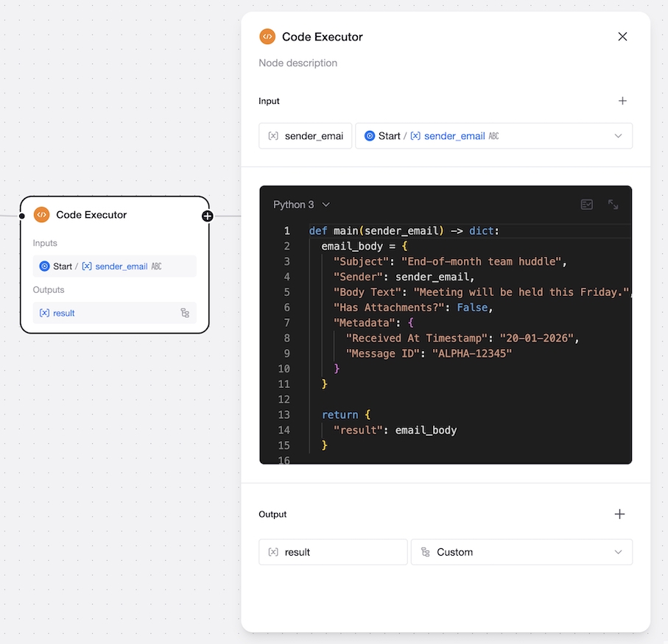Click the orange Code Executor icon in panel header
The height and width of the screenshot is (644, 668).
click(267, 37)
